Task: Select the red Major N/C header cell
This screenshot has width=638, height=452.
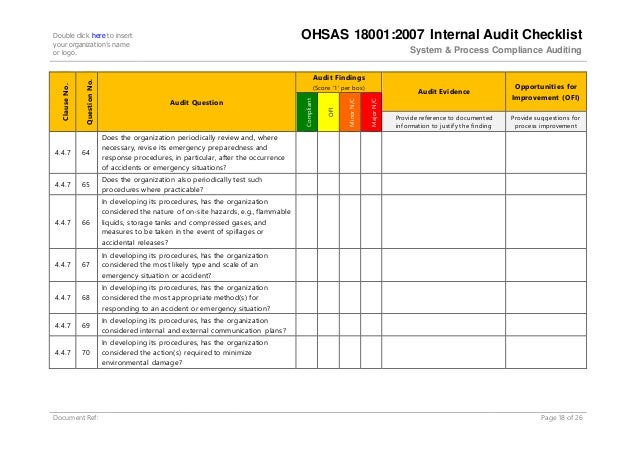Action: point(371,112)
